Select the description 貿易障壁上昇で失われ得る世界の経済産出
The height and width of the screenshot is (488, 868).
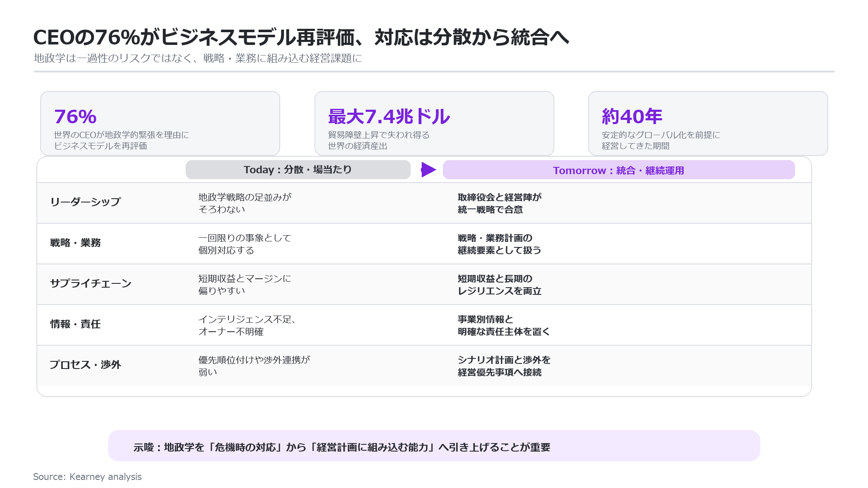379,140
